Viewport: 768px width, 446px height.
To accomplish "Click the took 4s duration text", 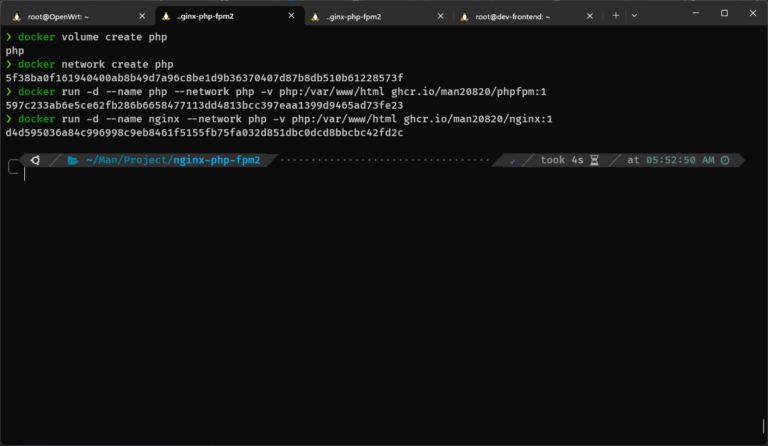I will pyautogui.click(x=562, y=160).
